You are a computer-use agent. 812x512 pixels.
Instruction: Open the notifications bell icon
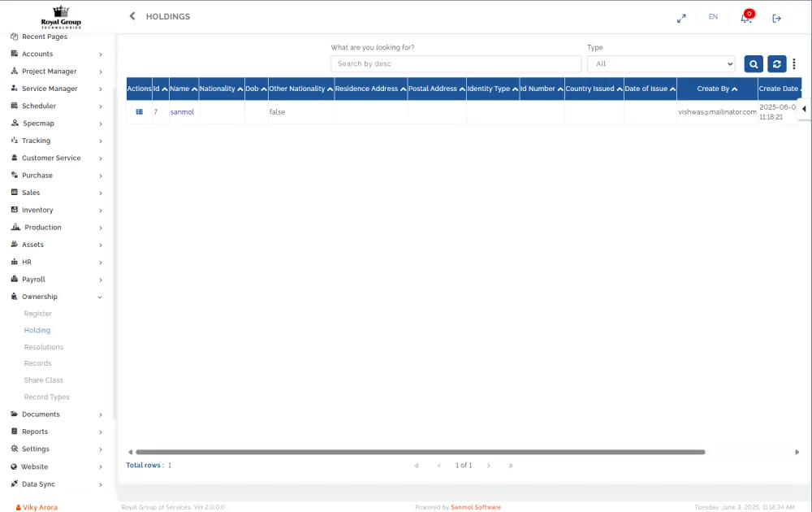(x=745, y=18)
